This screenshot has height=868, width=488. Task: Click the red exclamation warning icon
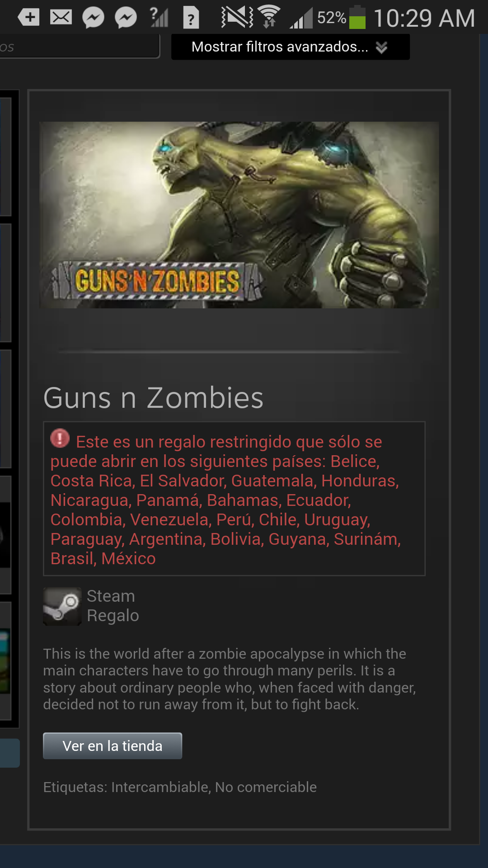(x=60, y=438)
